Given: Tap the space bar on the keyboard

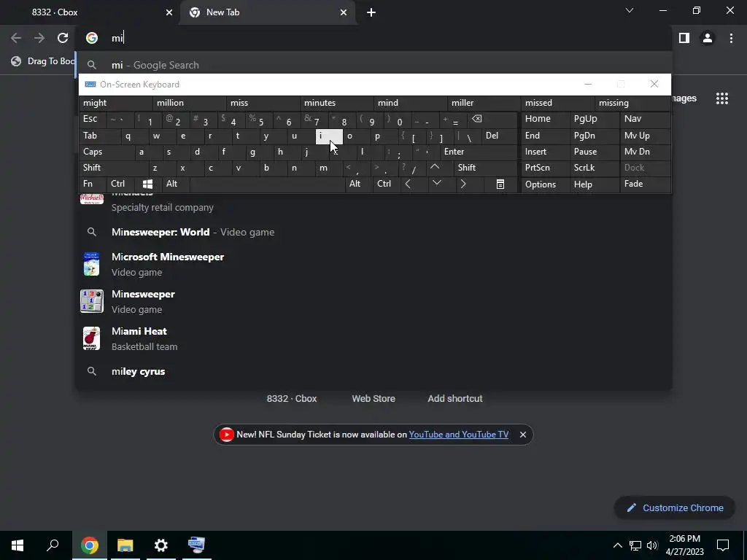Looking at the screenshot, I should 267,184.
